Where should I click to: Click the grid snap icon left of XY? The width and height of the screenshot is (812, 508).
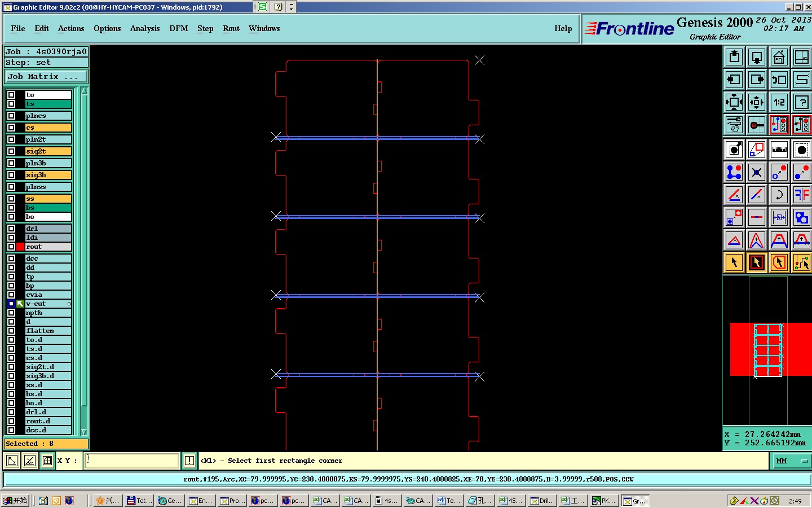point(47,461)
